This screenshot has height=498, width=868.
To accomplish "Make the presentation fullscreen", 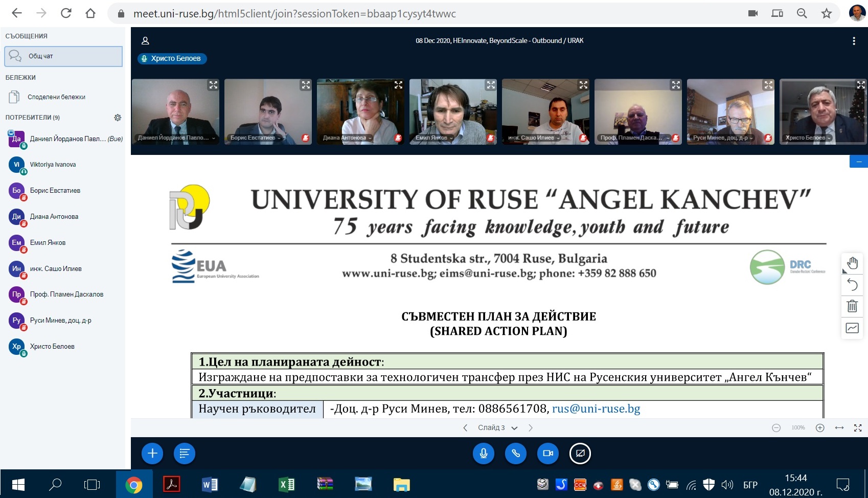I will click(858, 428).
